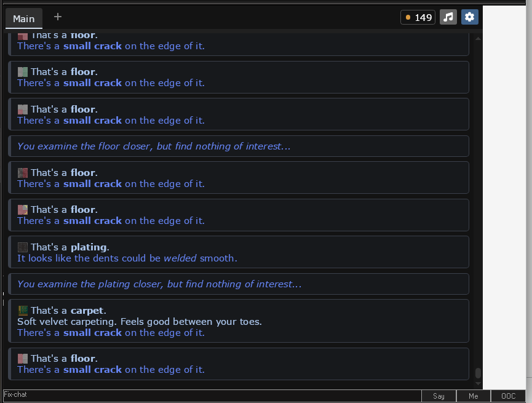This screenshot has height=403, width=532.
Task: Open chat settings gear icon
Action: click(x=469, y=17)
